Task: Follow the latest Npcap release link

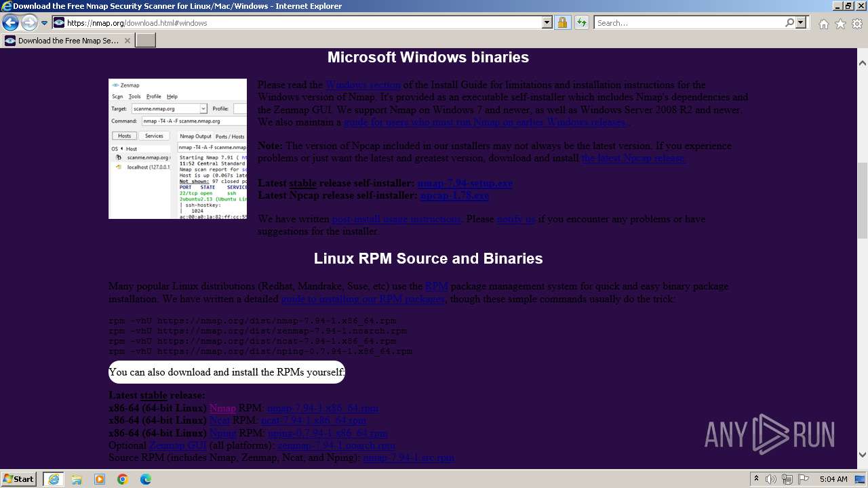Action: click(x=634, y=158)
